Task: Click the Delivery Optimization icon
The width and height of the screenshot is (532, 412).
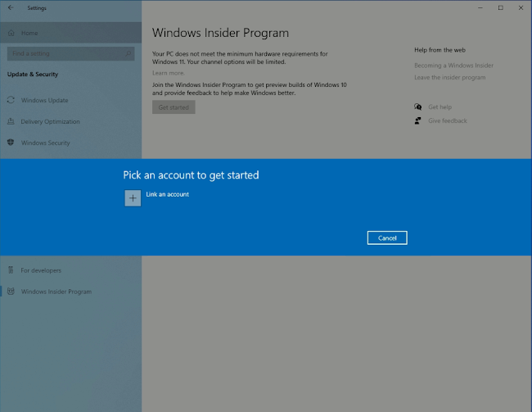Action: click(x=11, y=121)
